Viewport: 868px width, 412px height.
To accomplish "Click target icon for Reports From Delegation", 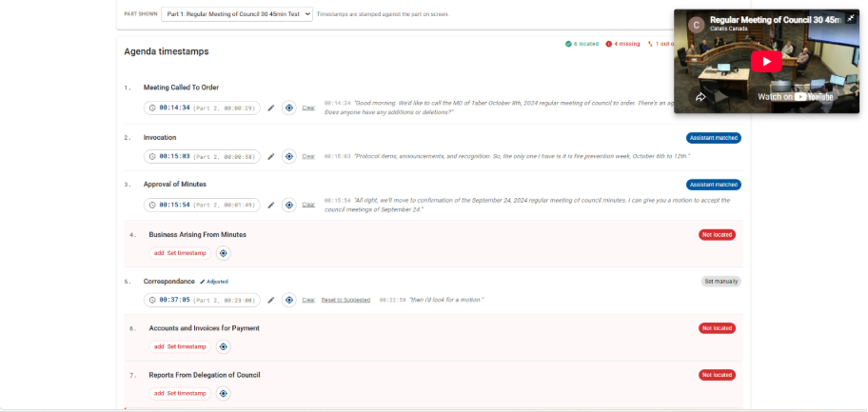I will pyautogui.click(x=223, y=393).
